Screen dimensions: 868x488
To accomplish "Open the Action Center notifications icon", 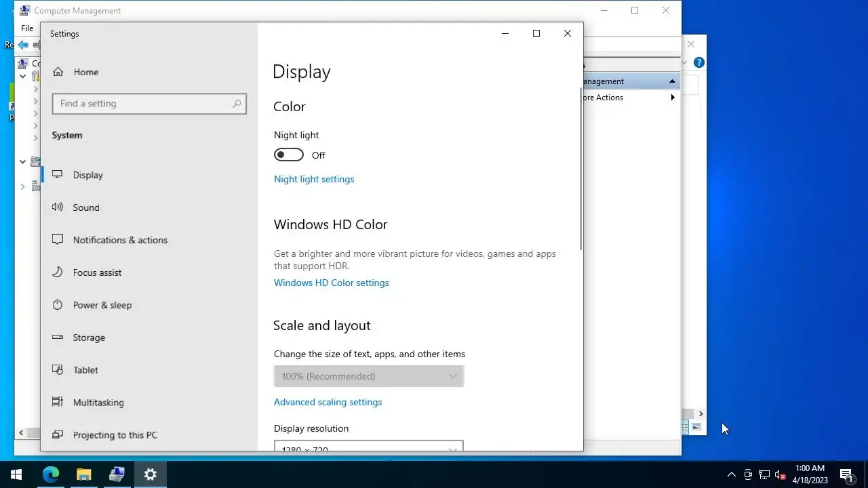I will click(846, 474).
